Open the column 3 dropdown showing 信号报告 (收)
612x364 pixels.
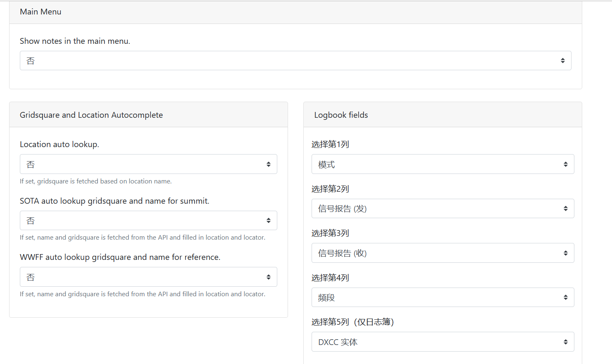(x=443, y=253)
